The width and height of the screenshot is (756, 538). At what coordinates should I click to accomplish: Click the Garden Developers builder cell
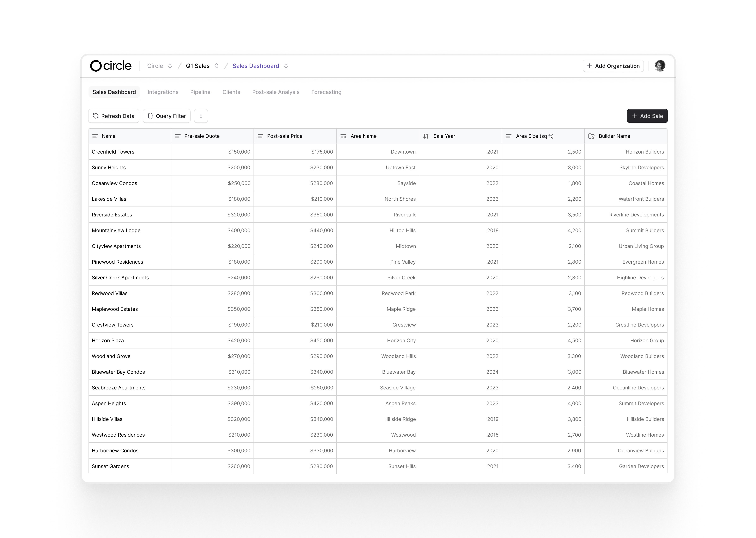coord(626,466)
